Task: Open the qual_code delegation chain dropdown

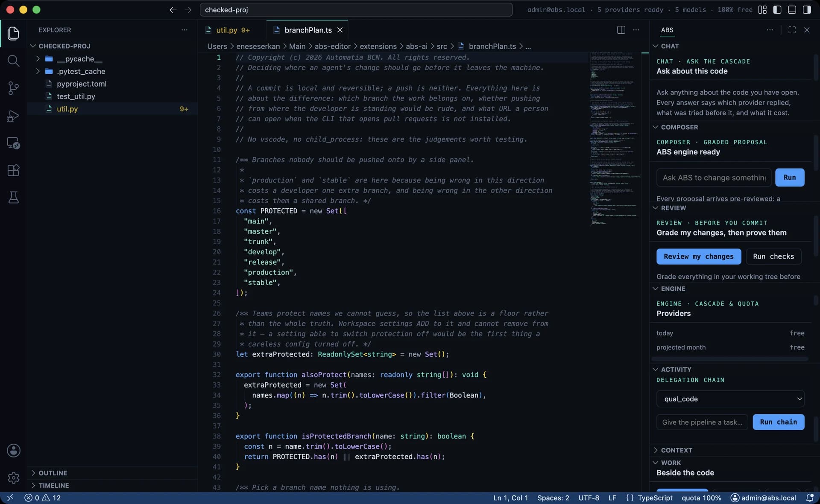Action: tap(730, 399)
